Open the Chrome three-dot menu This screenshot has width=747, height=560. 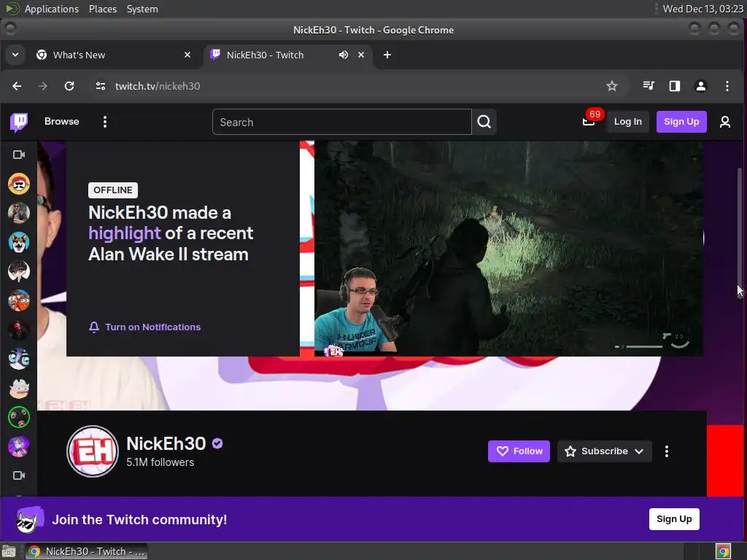(727, 86)
